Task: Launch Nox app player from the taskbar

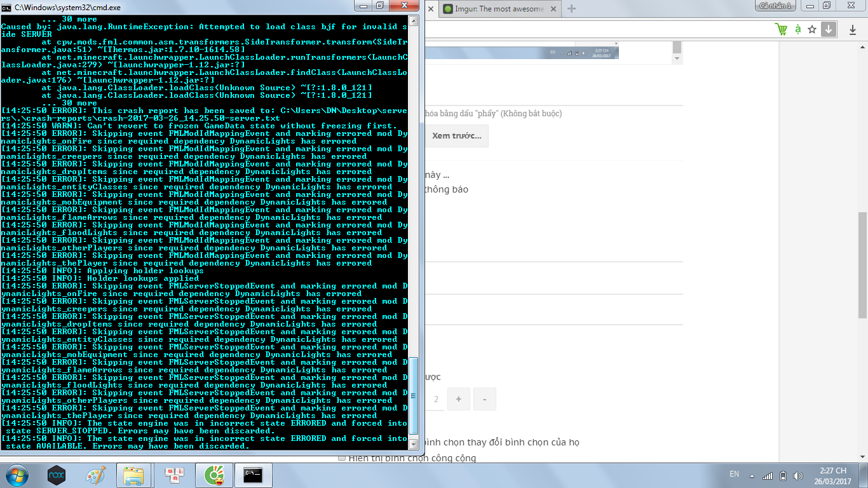Action: click(x=57, y=475)
